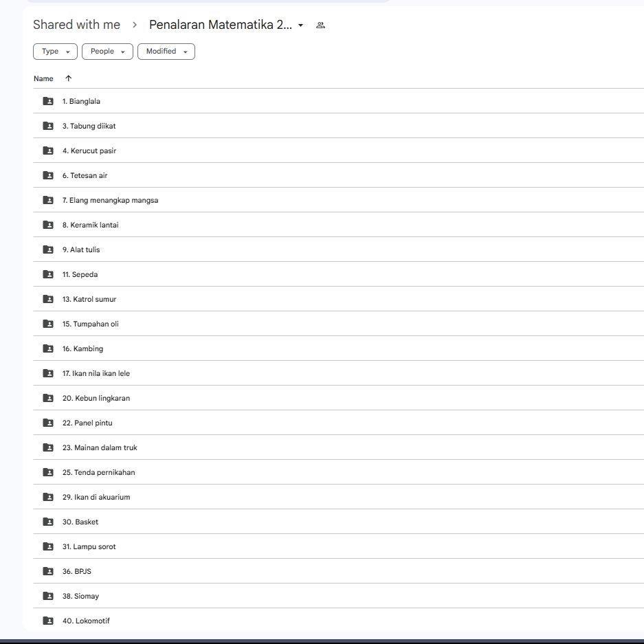Select the 16. Kambing folder name
The height and width of the screenshot is (644, 644).
(82, 348)
